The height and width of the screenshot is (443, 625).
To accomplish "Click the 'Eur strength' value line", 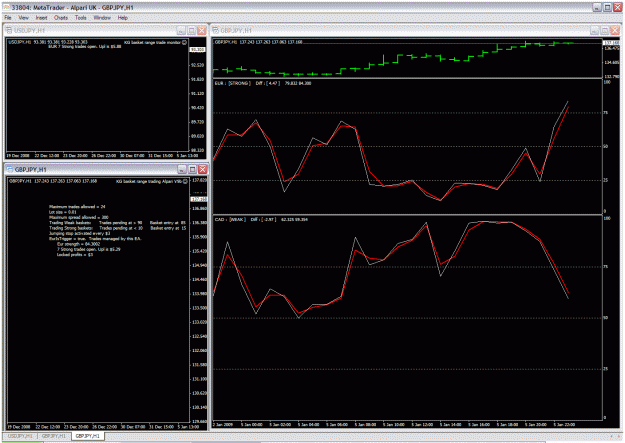I will pos(79,244).
